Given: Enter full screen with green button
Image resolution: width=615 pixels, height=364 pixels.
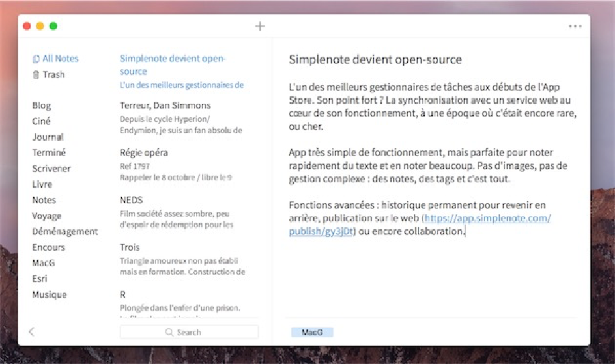Looking at the screenshot, I should (53, 26).
